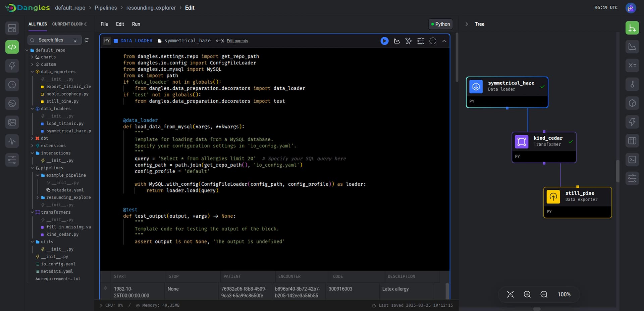
Task: Switch to the Current Block tab
Action: pos(67,24)
